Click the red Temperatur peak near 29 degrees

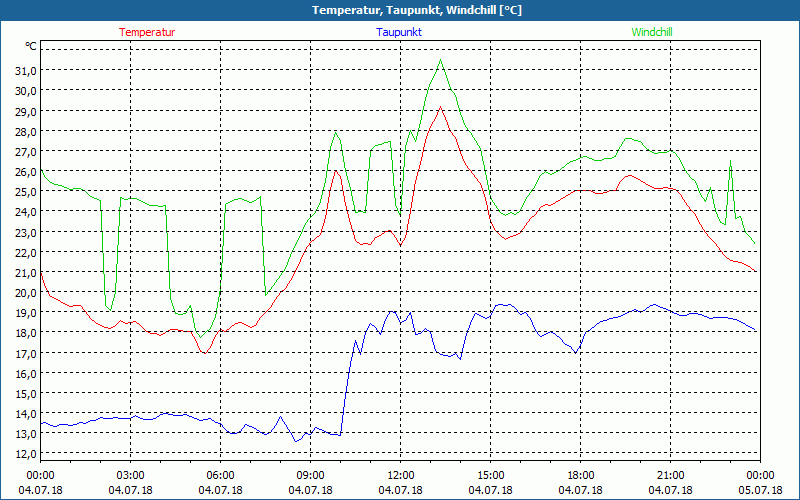[440, 107]
